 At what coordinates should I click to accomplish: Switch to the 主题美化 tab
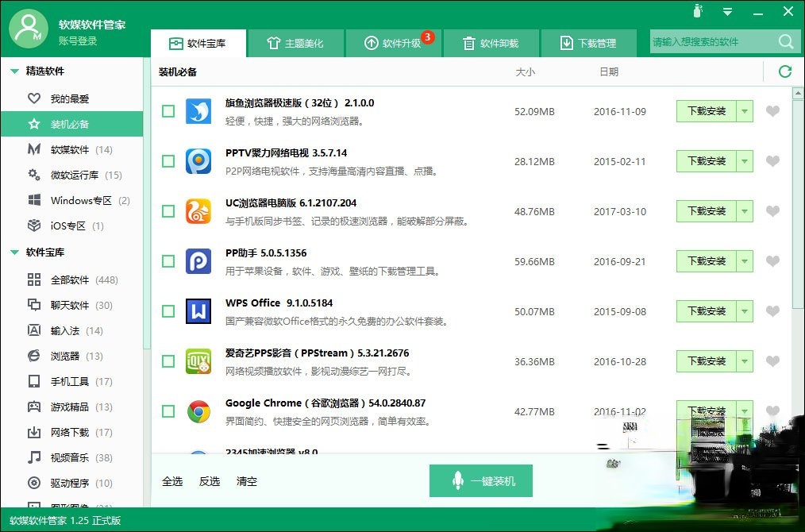296,43
